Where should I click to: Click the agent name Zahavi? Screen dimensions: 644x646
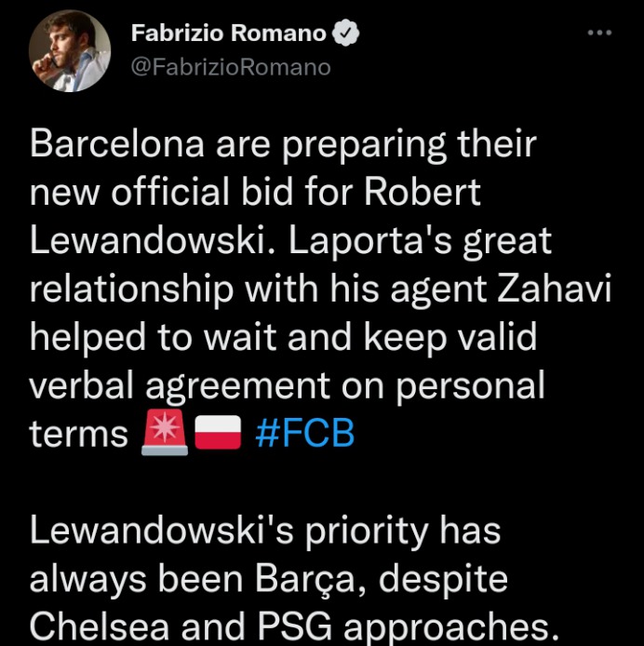[x=554, y=289]
